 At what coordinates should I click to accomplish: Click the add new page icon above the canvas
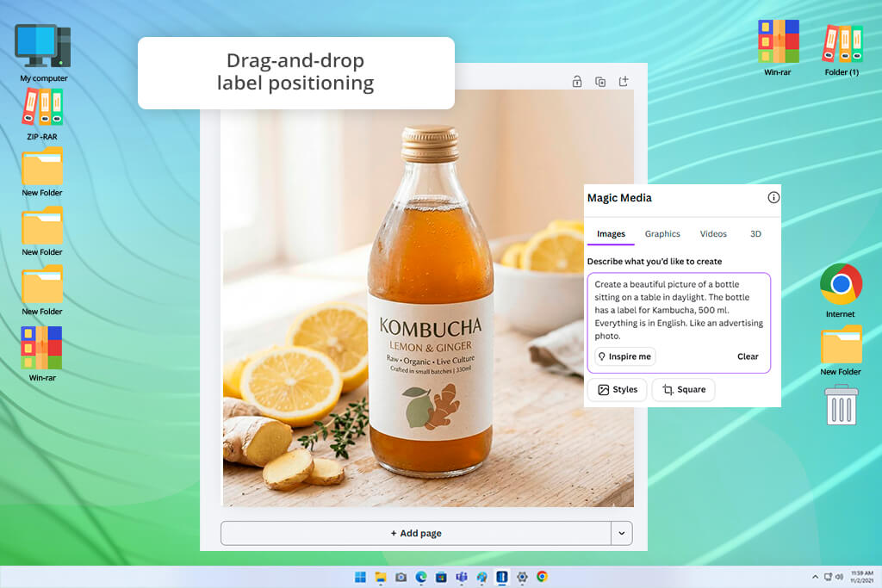624,82
